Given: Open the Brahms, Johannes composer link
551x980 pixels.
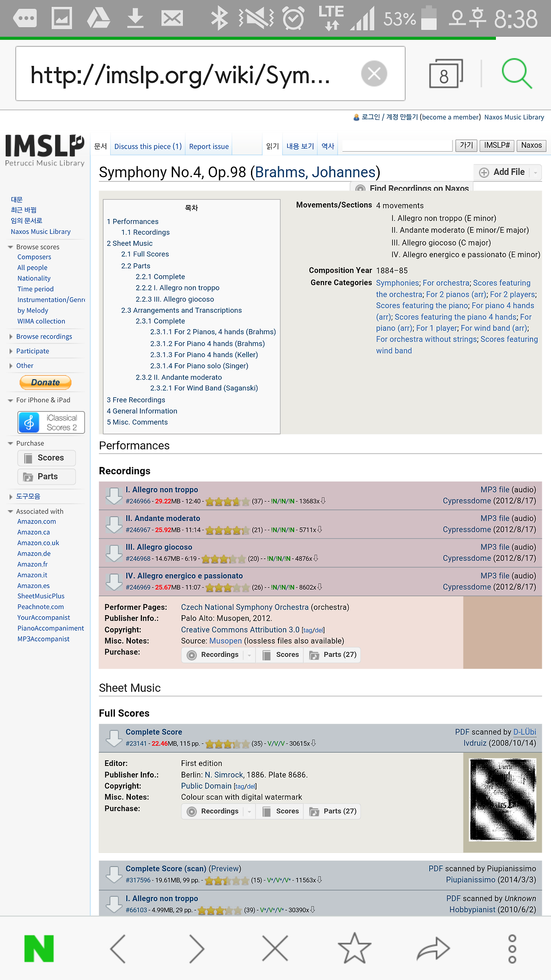Looking at the screenshot, I should coord(316,172).
